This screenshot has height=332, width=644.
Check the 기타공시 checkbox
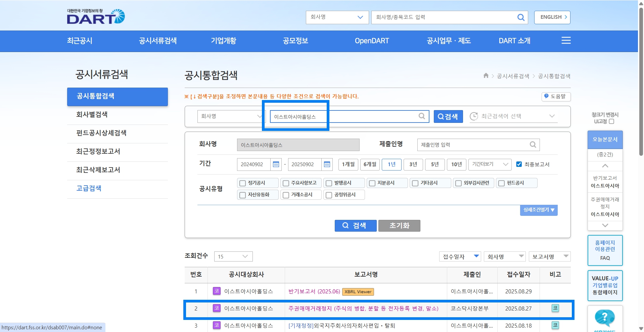(415, 183)
